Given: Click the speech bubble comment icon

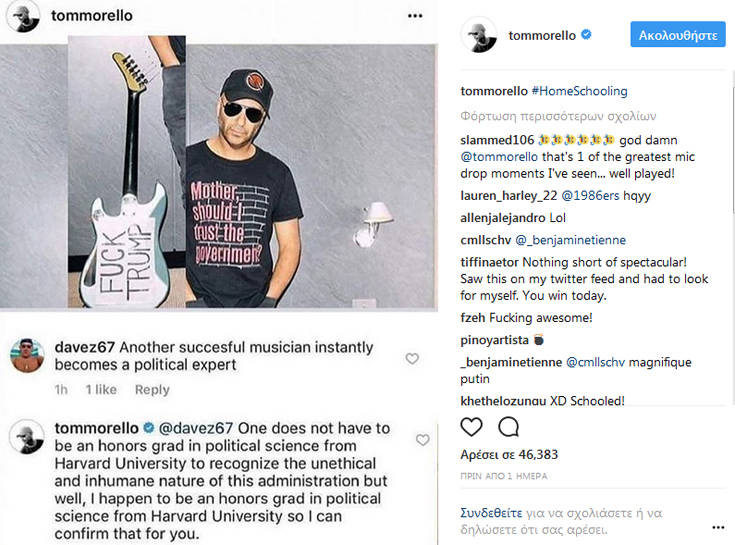Looking at the screenshot, I should click(x=508, y=427).
